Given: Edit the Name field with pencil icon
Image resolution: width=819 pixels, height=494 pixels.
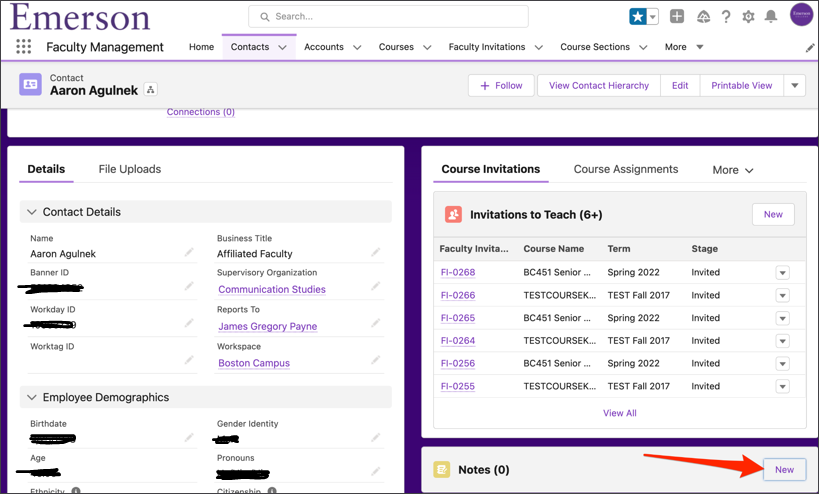Looking at the screenshot, I should click(x=189, y=253).
